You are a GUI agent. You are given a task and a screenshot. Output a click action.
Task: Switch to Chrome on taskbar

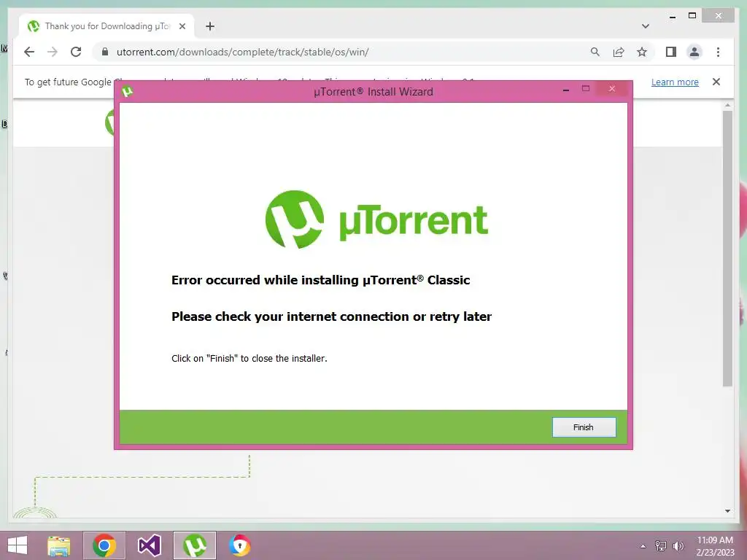point(104,545)
